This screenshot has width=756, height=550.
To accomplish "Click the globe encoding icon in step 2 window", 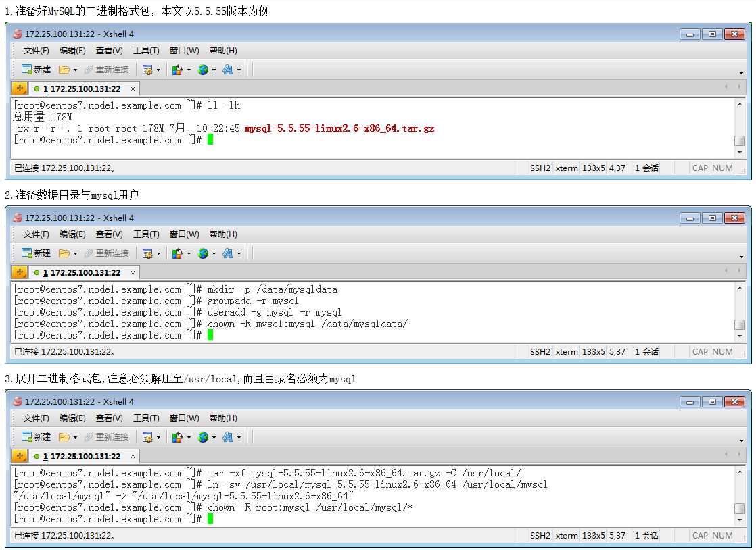I will [203, 254].
